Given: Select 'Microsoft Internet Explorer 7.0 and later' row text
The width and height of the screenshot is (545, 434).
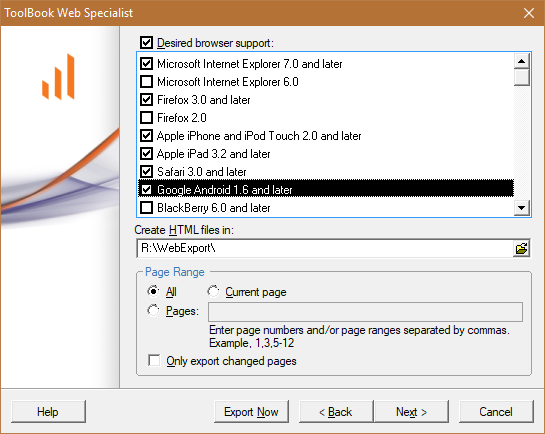Looking at the screenshot, I should pos(250,64).
